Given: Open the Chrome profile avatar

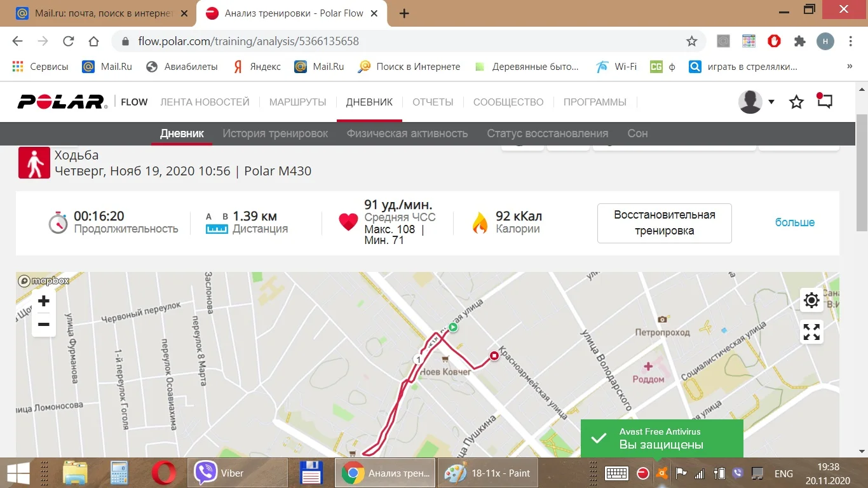Looking at the screenshot, I should point(825,41).
